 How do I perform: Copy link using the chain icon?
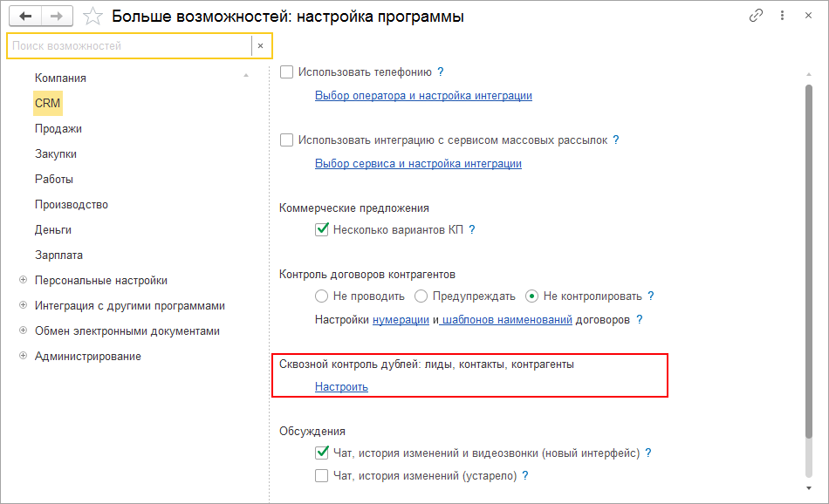pyautogui.click(x=756, y=16)
